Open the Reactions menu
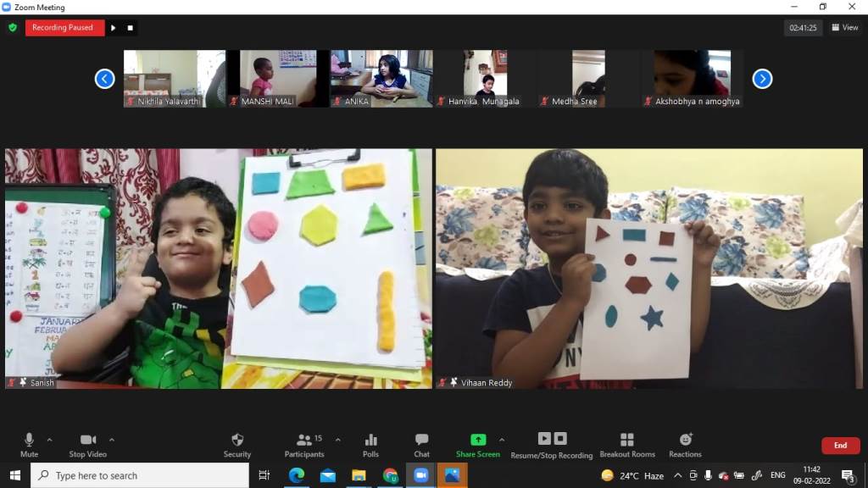868x488 pixels. pos(685,445)
